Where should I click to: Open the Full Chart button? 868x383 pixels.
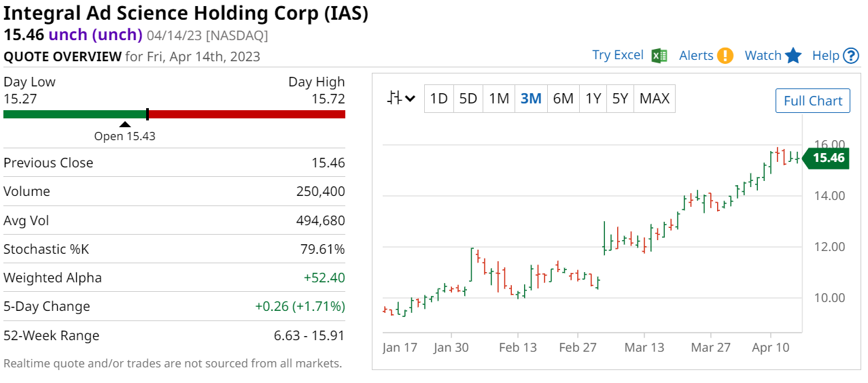click(813, 101)
